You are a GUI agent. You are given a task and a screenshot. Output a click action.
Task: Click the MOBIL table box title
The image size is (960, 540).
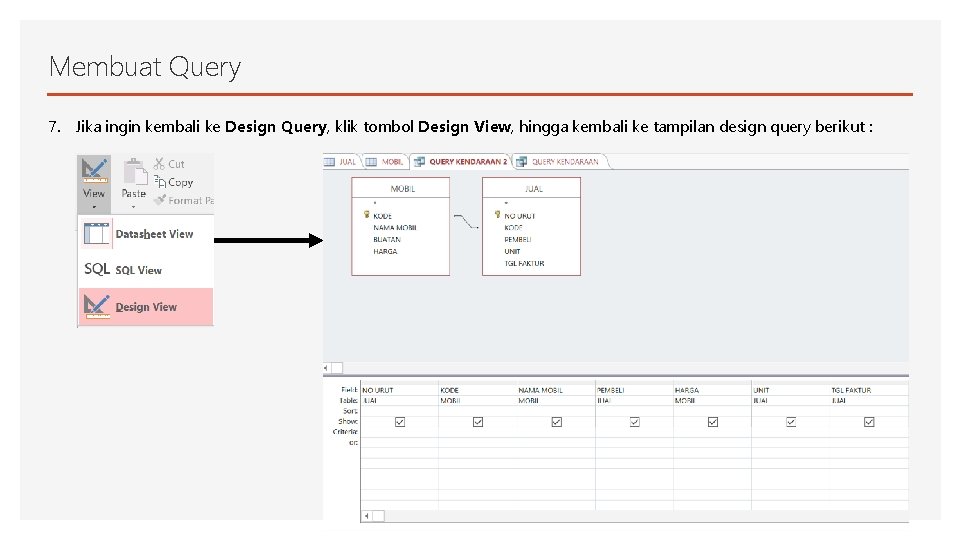coord(402,189)
